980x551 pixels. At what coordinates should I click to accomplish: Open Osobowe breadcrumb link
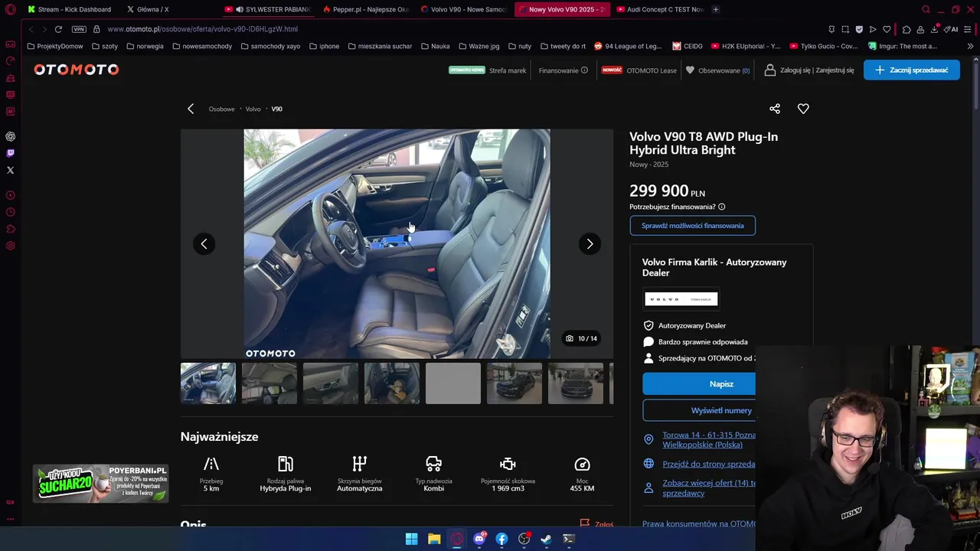click(x=221, y=109)
